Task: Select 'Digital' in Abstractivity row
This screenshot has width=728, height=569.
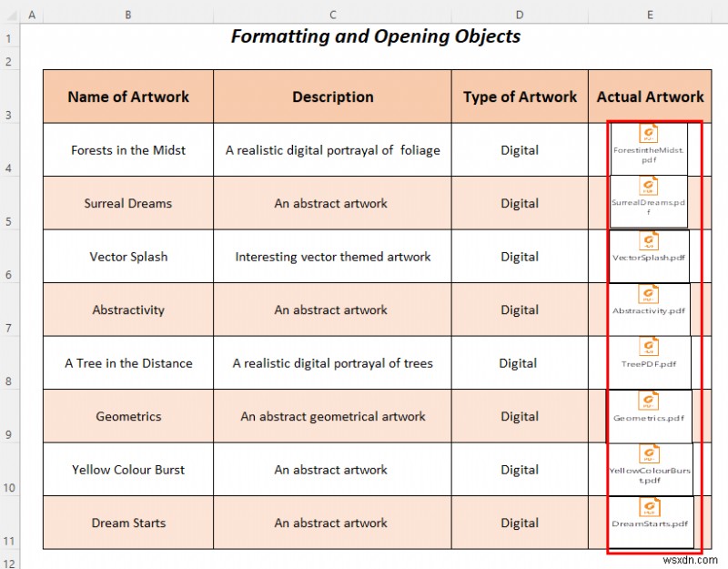Action: click(520, 310)
